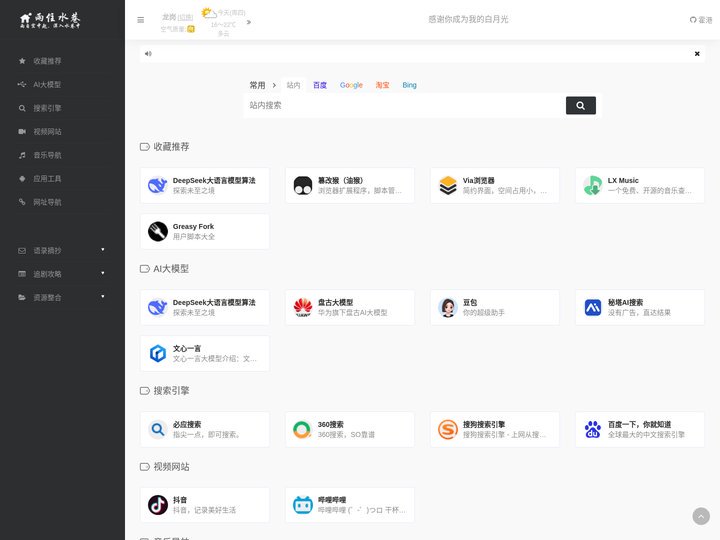Click the AI大模型 sidebar icon

[x=22, y=84]
